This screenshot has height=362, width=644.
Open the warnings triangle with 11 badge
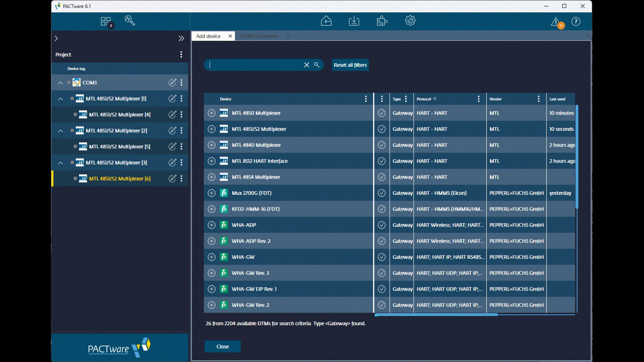pos(557,22)
